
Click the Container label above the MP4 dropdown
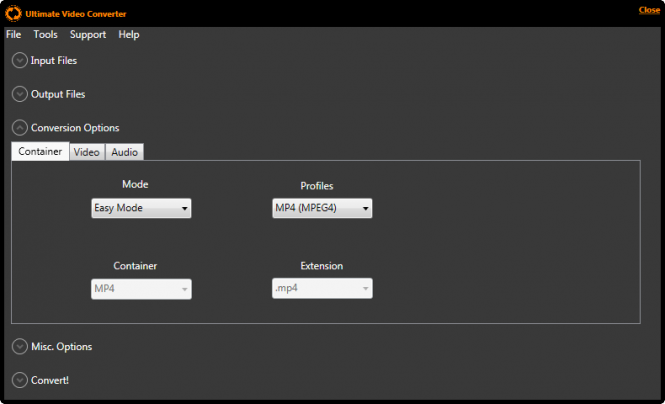coord(135,266)
